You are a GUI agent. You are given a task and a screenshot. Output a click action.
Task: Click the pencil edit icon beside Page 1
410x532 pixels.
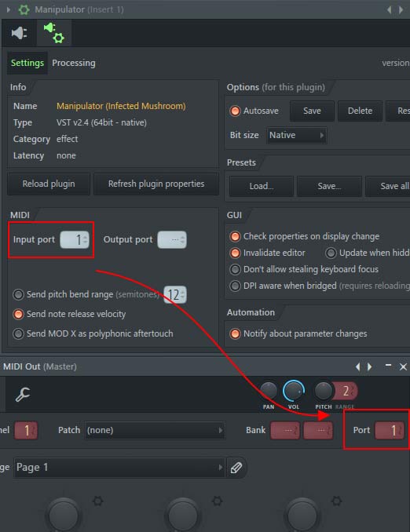236,468
